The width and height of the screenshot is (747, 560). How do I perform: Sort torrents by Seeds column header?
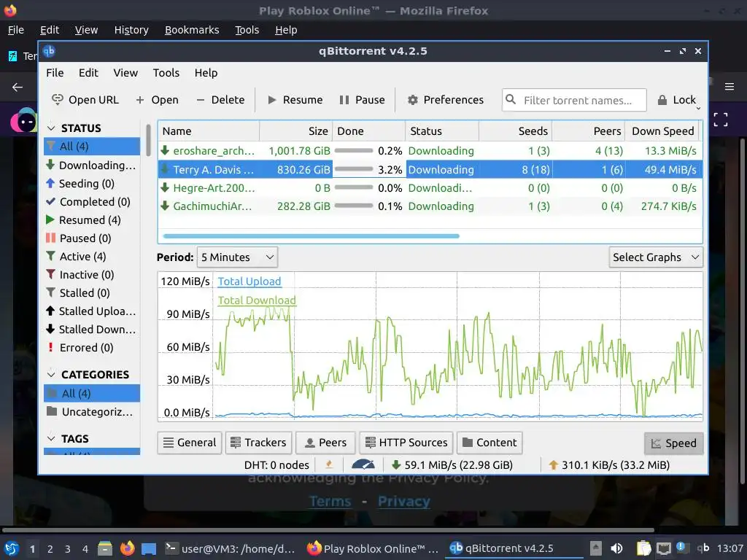click(516, 131)
